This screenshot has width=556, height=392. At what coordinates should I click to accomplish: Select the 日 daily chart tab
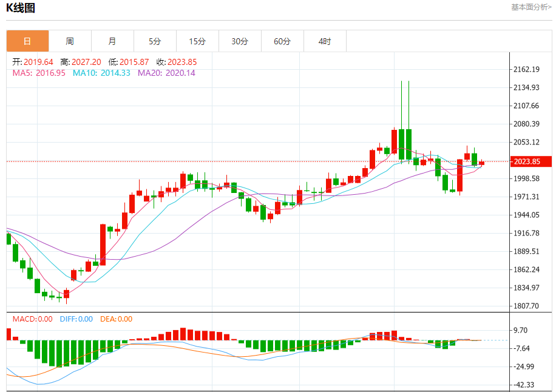click(27, 41)
